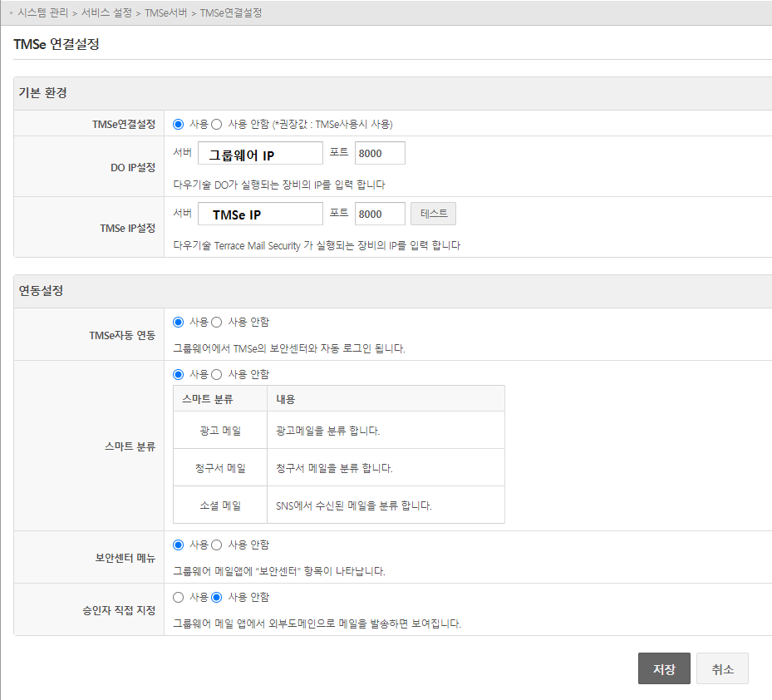The image size is (772, 700).
Task: Click the DO IP help text '다우기술 DO가 실행되는…'
Action: click(279, 185)
